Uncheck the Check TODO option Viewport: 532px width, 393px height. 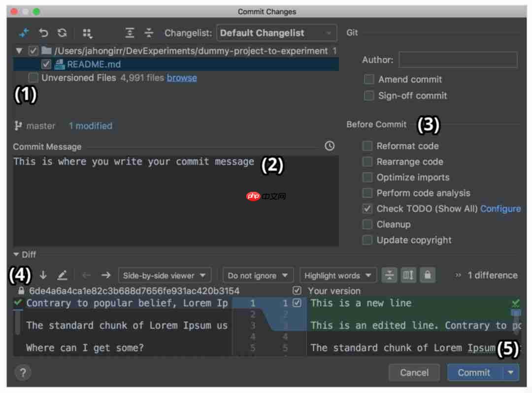coord(367,209)
